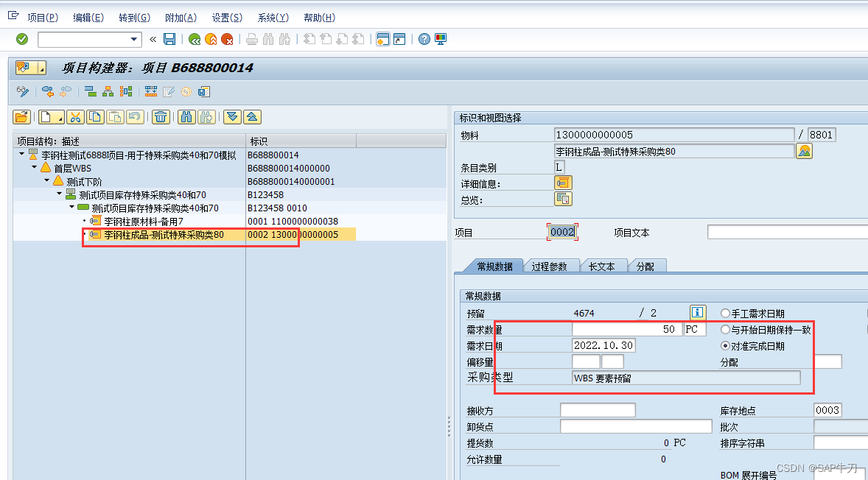Collapse the B123458 0010 activity node
Viewport: 868px width, 480px height.
72,207
